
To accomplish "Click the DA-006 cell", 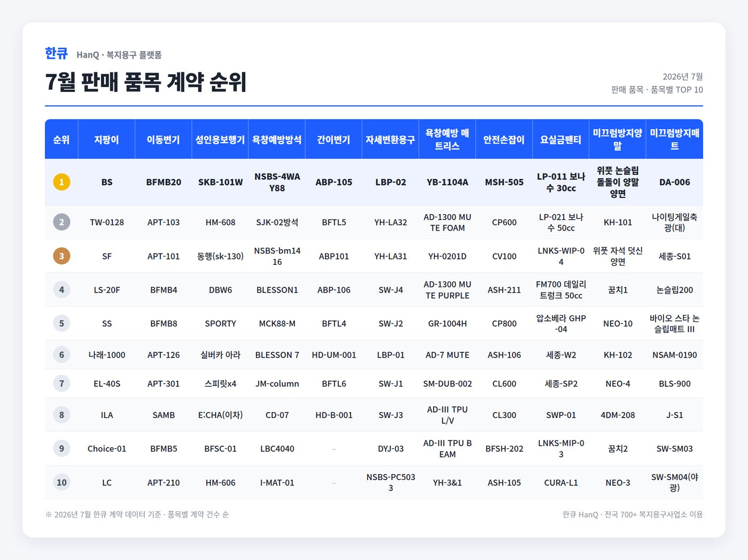I will 675,182.
